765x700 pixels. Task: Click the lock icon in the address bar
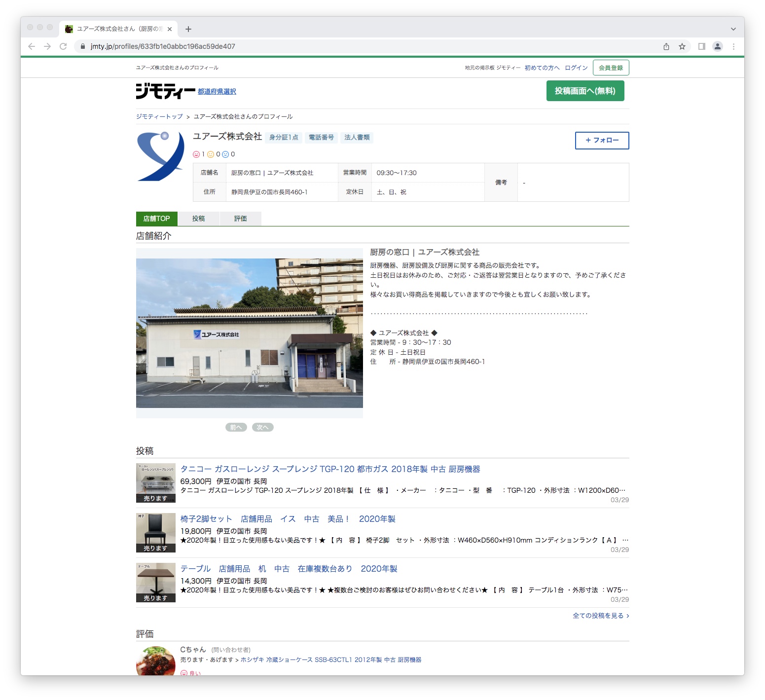(x=83, y=46)
